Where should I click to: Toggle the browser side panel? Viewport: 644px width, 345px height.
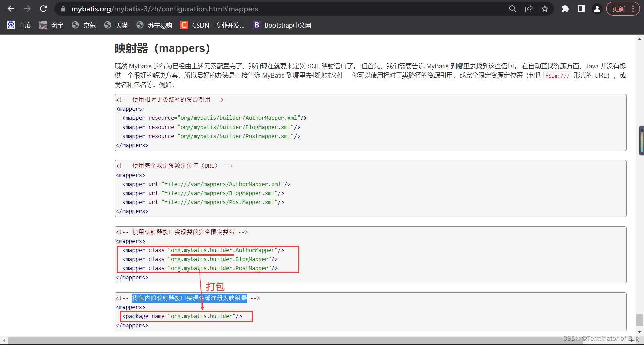point(581,9)
